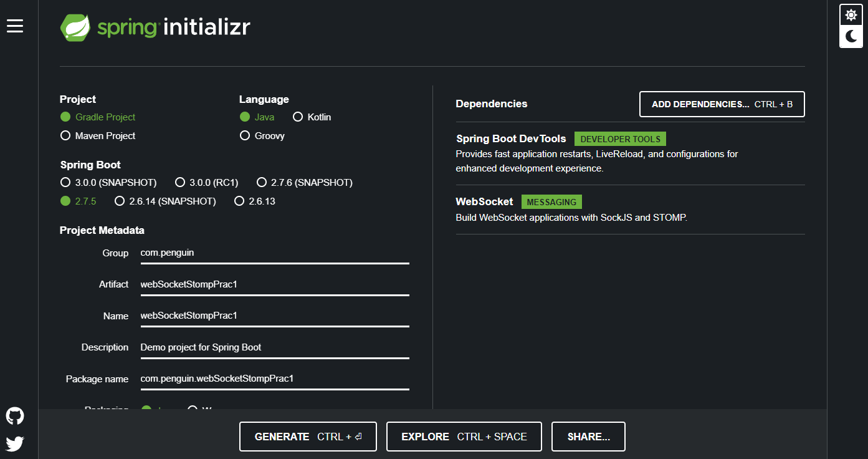Click the Spring Initializr logo

(155, 27)
